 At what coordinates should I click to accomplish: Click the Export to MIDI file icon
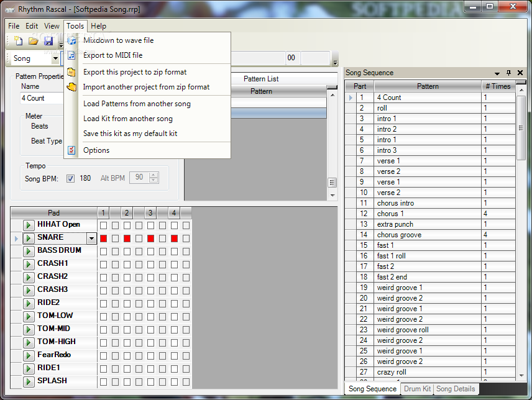71,55
